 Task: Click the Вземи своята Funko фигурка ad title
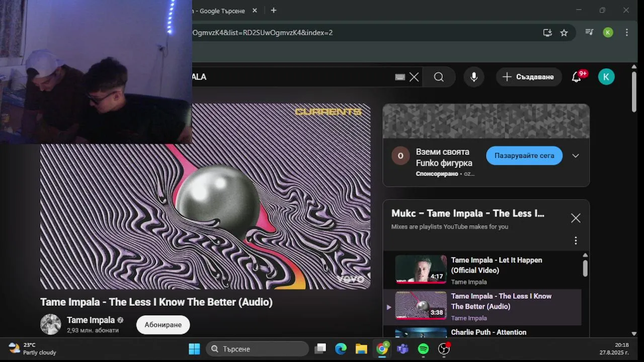coord(444,157)
